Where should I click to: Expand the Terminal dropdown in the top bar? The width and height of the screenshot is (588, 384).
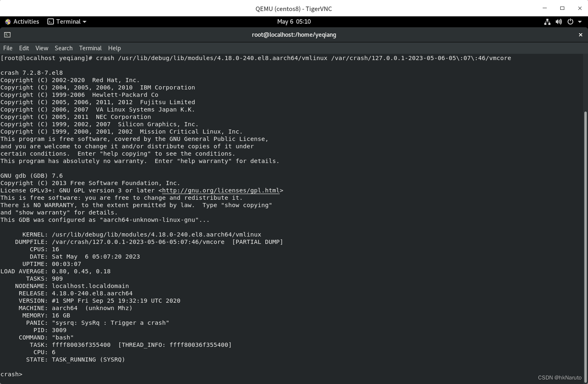(69, 22)
